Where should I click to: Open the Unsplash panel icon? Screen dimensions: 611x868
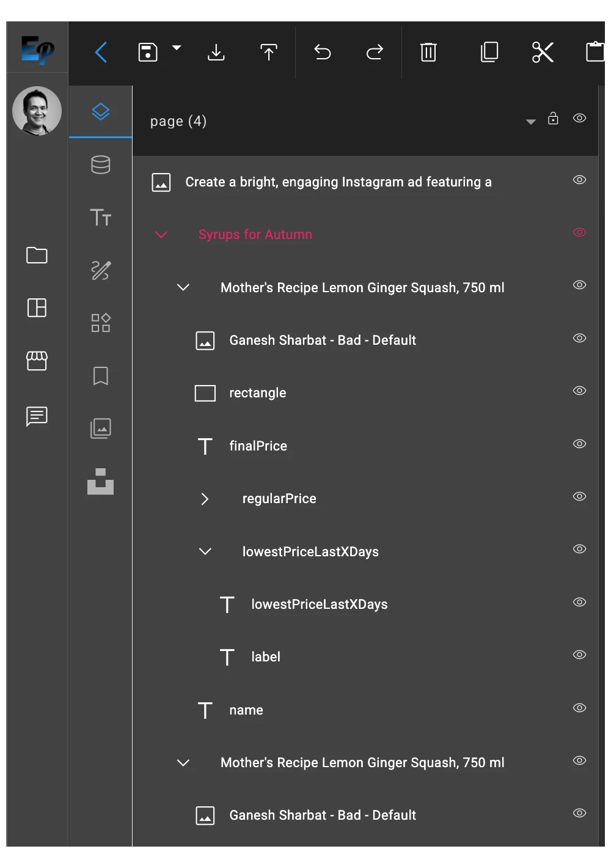coord(101,481)
